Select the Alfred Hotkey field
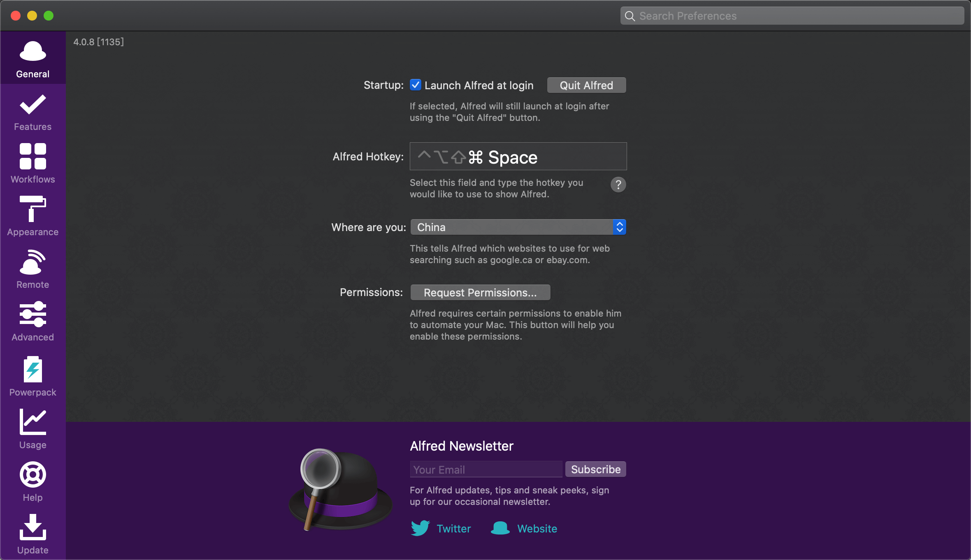 518,156
